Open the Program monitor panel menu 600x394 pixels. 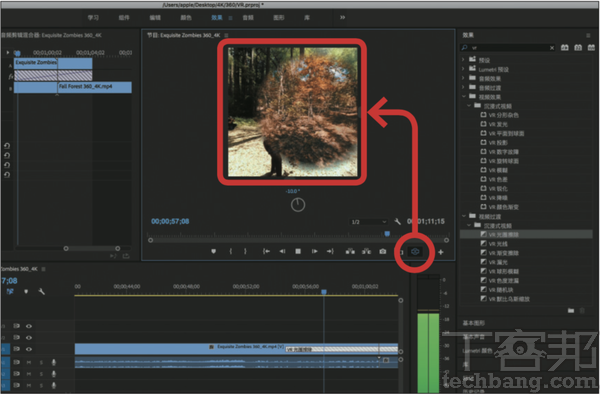pos(226,35)
